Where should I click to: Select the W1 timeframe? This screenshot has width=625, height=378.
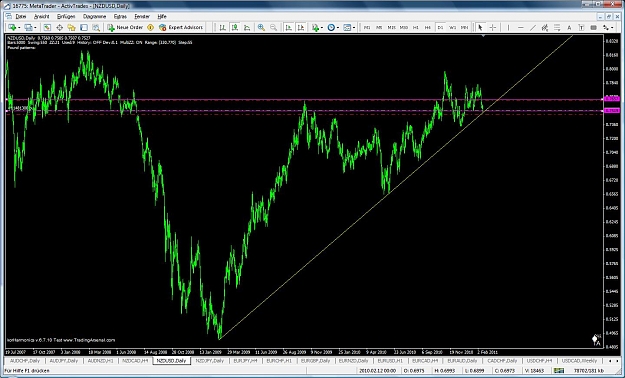click(x=452, y=28)
